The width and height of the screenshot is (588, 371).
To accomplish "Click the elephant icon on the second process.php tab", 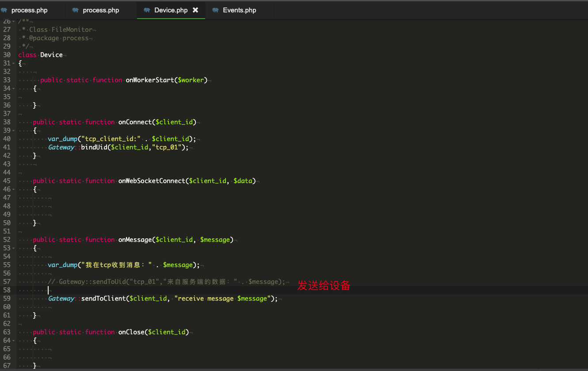I will (x=76, y=10).
